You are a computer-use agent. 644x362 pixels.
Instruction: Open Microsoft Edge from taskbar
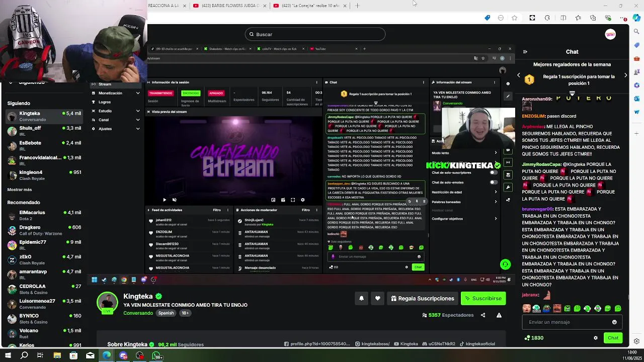tap(107, 356)
